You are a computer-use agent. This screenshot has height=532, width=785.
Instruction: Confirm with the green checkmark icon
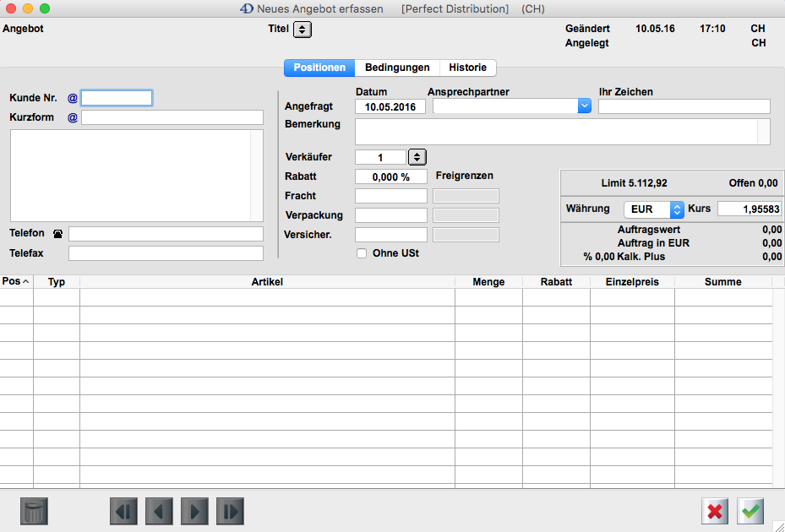750,511
